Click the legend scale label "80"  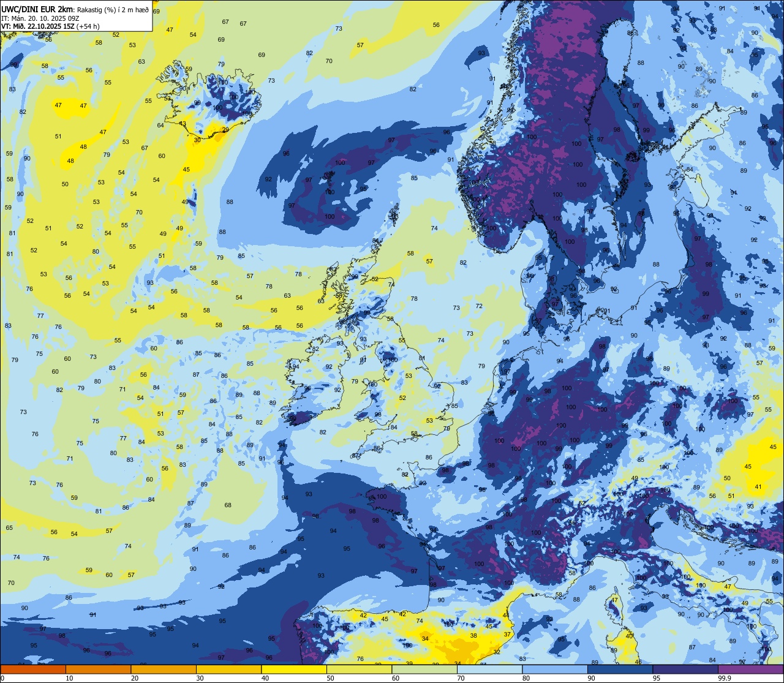point(526,678)
